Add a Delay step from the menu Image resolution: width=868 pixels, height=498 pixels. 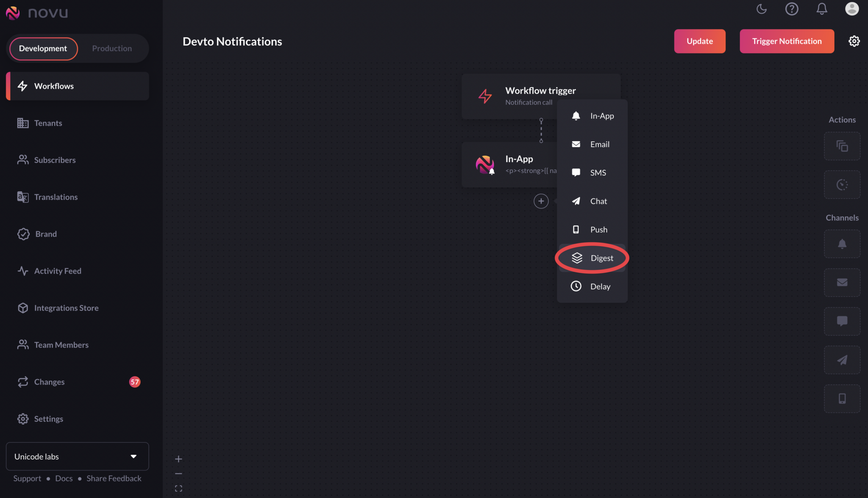coord(600,286)
